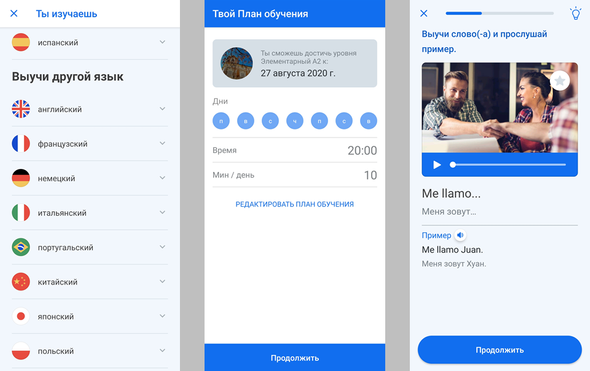590x371 pixels.
Task: Tap the star favorite icon on photo
Action: click(x=560, y=81)
